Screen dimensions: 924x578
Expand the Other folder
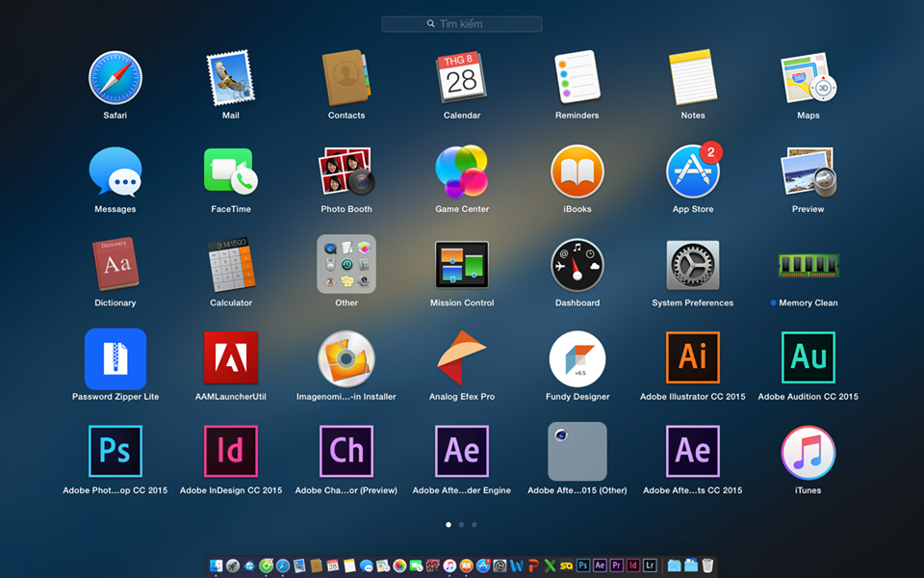coord(346,265)
